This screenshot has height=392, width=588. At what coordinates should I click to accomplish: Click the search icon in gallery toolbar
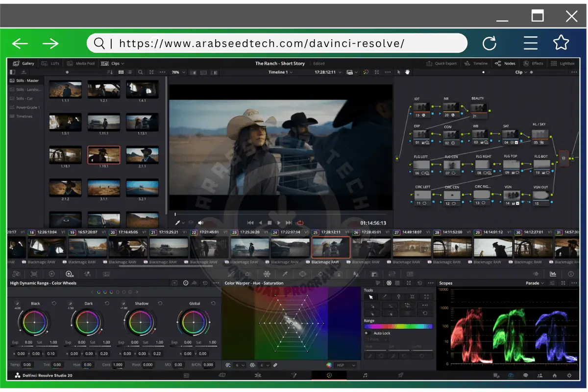[141, 72]
